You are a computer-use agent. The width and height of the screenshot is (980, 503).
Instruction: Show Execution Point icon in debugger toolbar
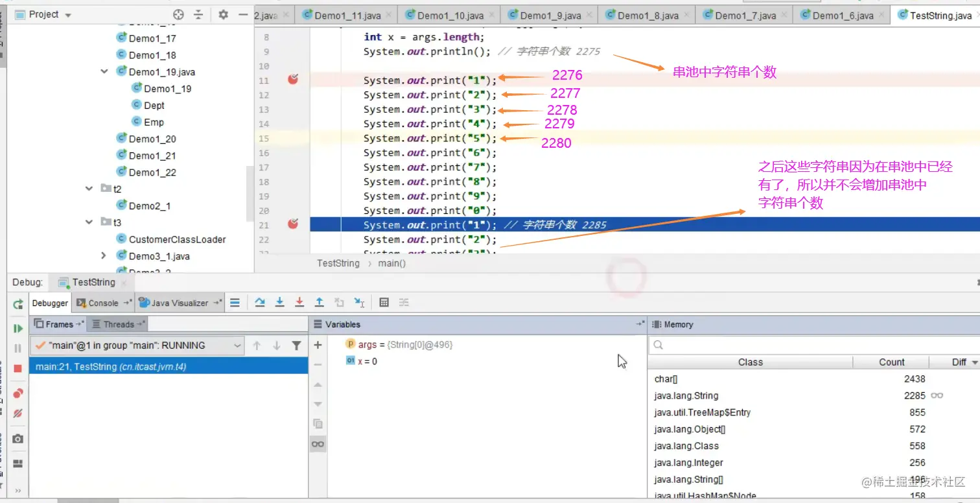click(x=235, y=303)
